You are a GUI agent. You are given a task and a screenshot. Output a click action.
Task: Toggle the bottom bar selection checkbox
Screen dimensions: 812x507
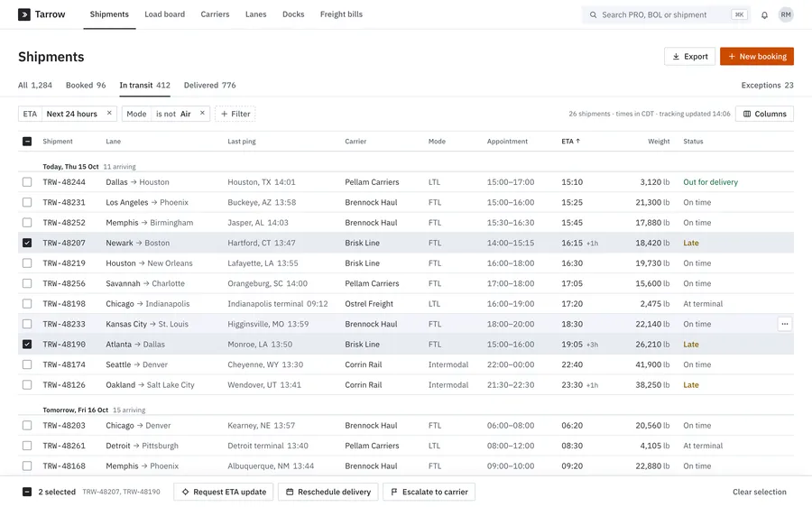27,492
